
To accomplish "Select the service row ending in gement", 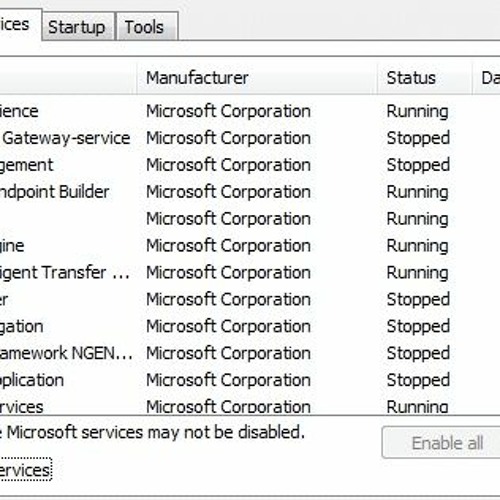I will [250, 165].
